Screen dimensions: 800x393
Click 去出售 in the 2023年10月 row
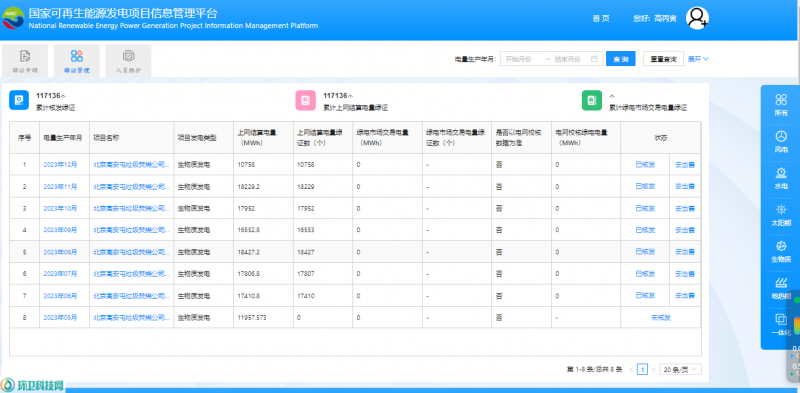click(x=685, y=208)
